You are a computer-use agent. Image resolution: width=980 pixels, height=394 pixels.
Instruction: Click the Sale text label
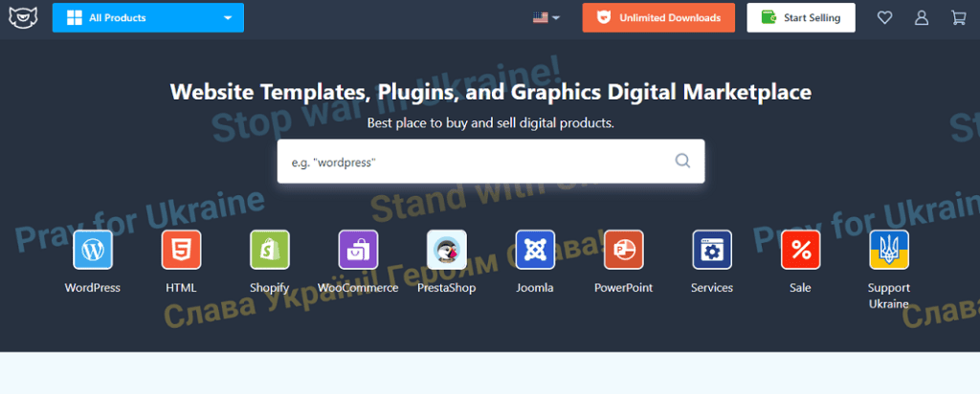coord(800,288)
